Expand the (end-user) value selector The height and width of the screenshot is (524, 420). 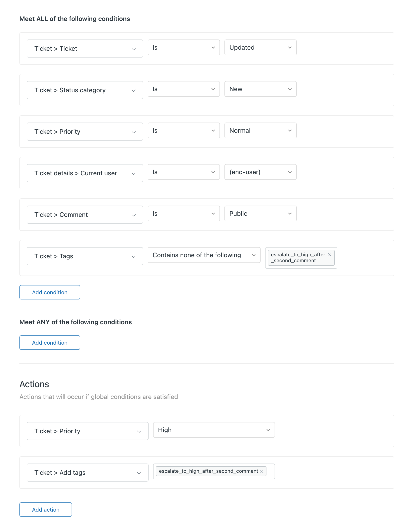(x=260, y=172)
